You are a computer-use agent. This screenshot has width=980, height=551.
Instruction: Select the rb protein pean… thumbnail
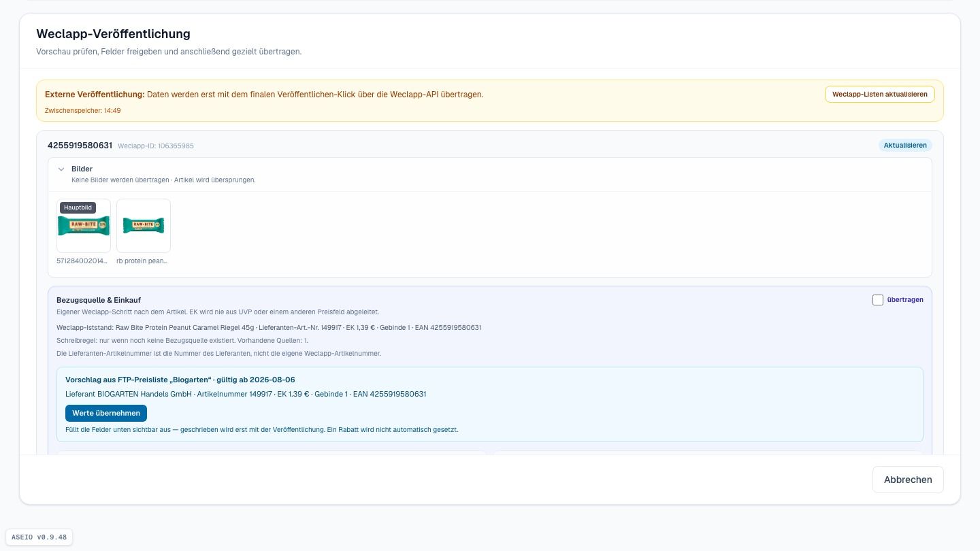click(x=144, y=226)
